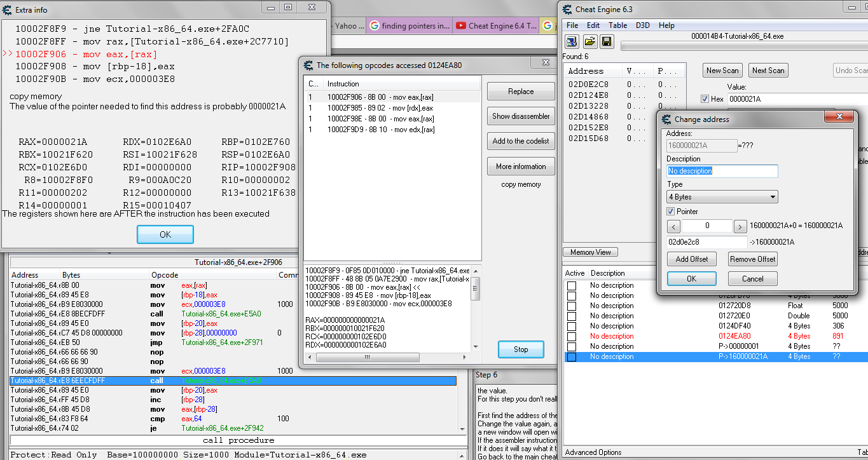Activate the 0124EA80 entry checkbox in address list
The height and width of the screenshot is (460, 868).
tap(572, 336)
